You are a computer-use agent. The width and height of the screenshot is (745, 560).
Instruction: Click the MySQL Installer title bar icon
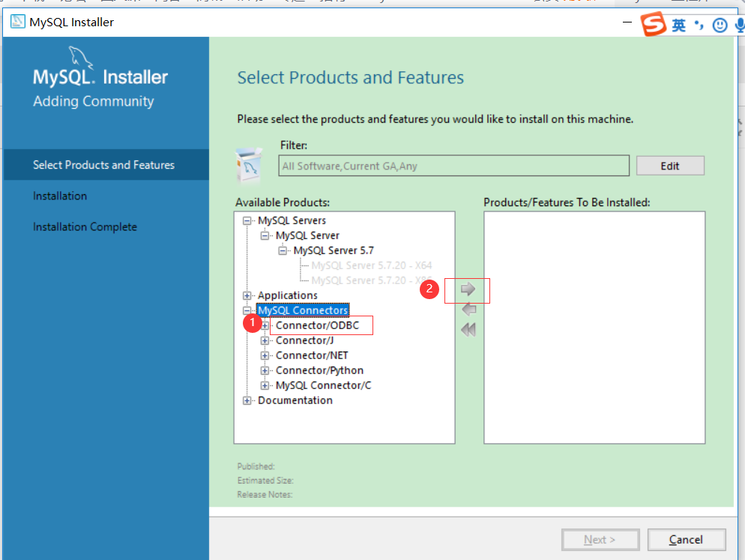click(x=17, y=22)
